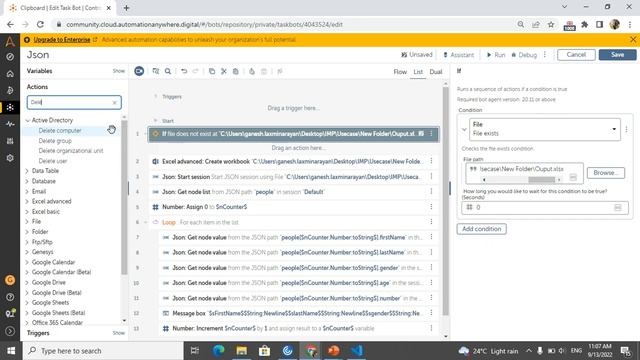Click the actions list vertical scrollbar
Image resolution: width=640 pixels, height=360 pixels.
click(x=124, y=198)
